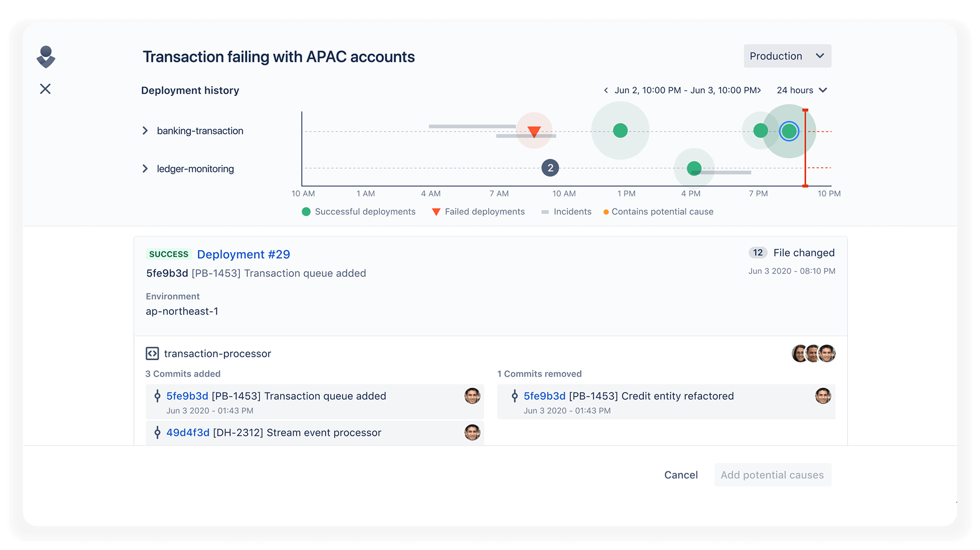Image resolution: width=980 pixels, height=550 pixels.
Task: Open commit 49d4f3d link
Action: point(188,433)
